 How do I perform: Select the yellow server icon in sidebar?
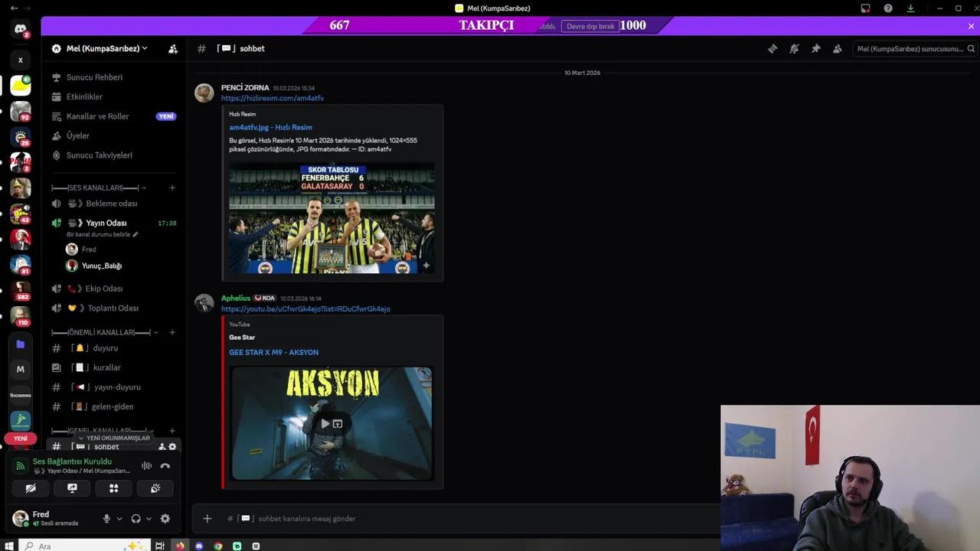[21, 85]
